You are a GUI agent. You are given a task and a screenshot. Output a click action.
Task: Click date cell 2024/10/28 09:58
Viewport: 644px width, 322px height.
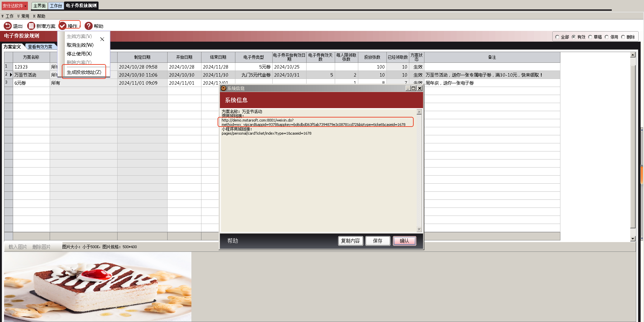pos(142,67)
